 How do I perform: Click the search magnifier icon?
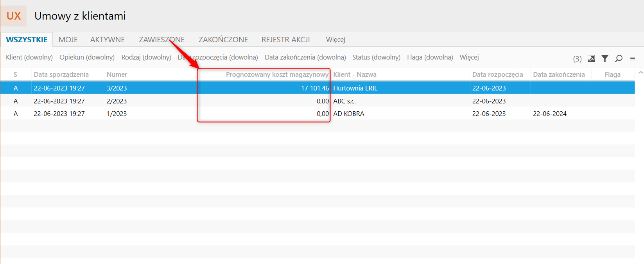[619, 58]
